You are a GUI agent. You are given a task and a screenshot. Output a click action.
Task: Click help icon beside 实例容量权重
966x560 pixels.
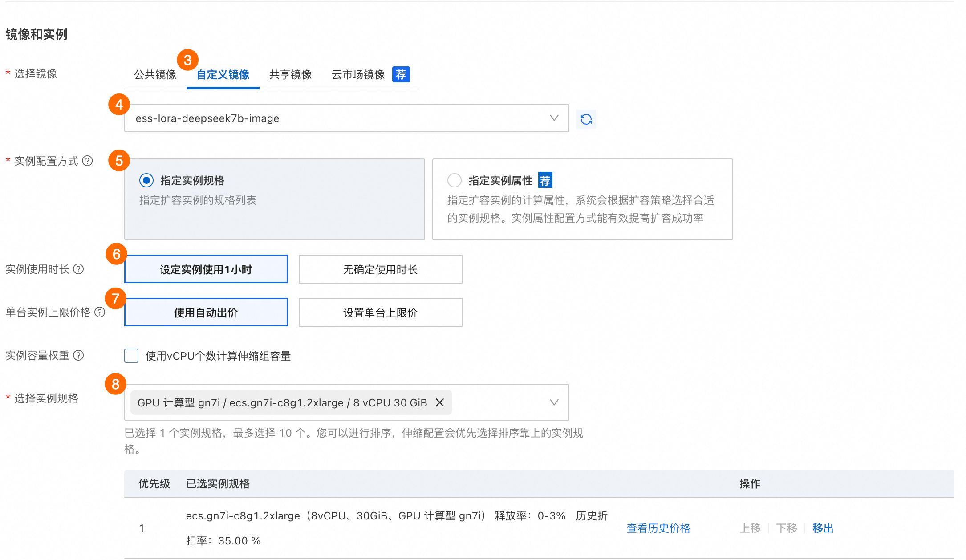[78, 355]
